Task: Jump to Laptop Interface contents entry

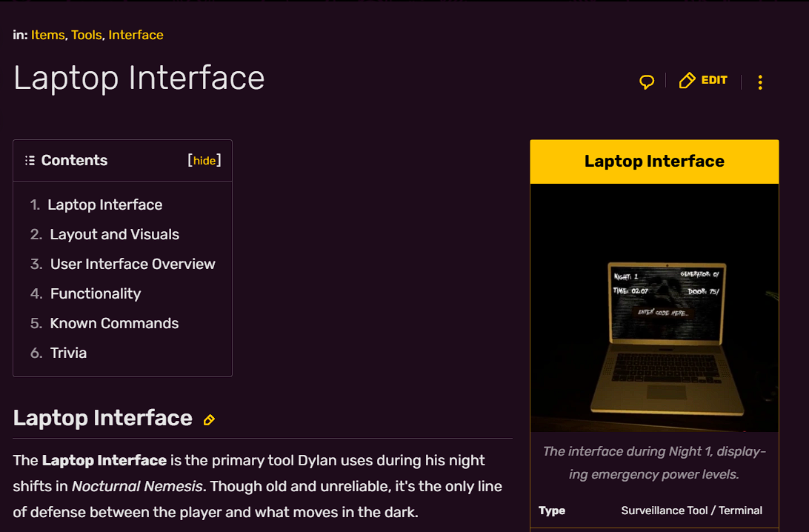Action: tap(104, 205)
